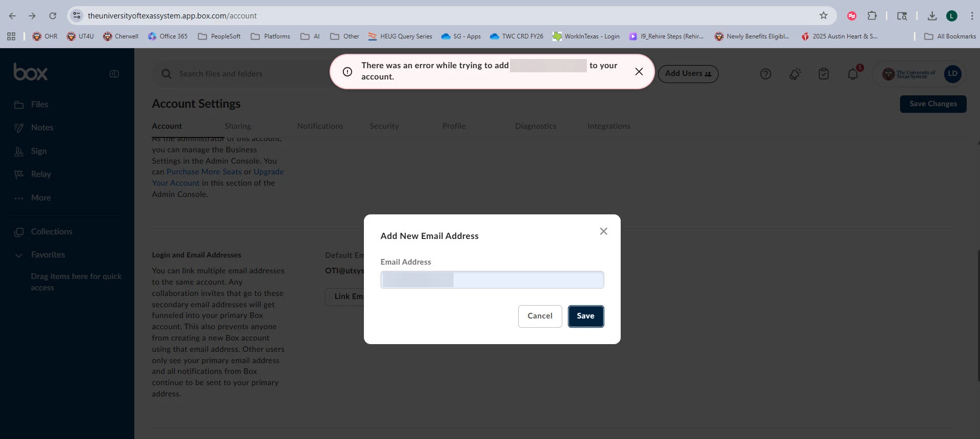Open the SG - Apps bookmark
980x439 pixels.
[x=461, y=36]
